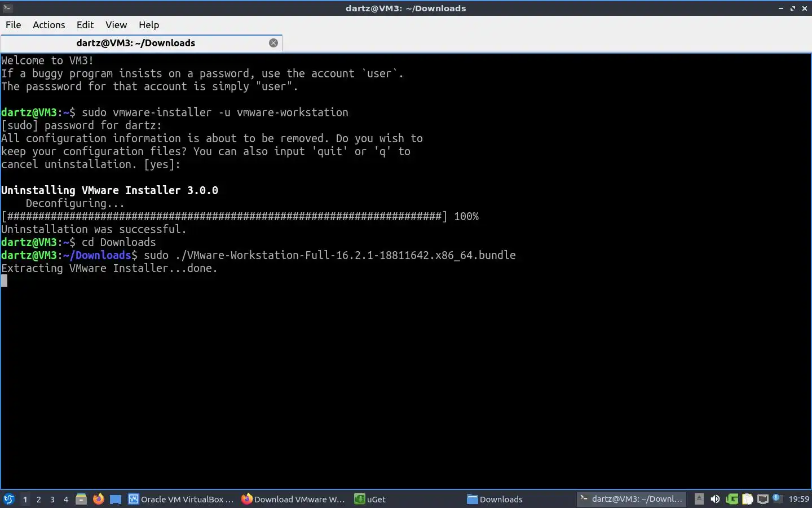812x508 pixels.
Task: Switch to Oracle VM VirtualBox taskbar window
Action: tap(180, 499)
